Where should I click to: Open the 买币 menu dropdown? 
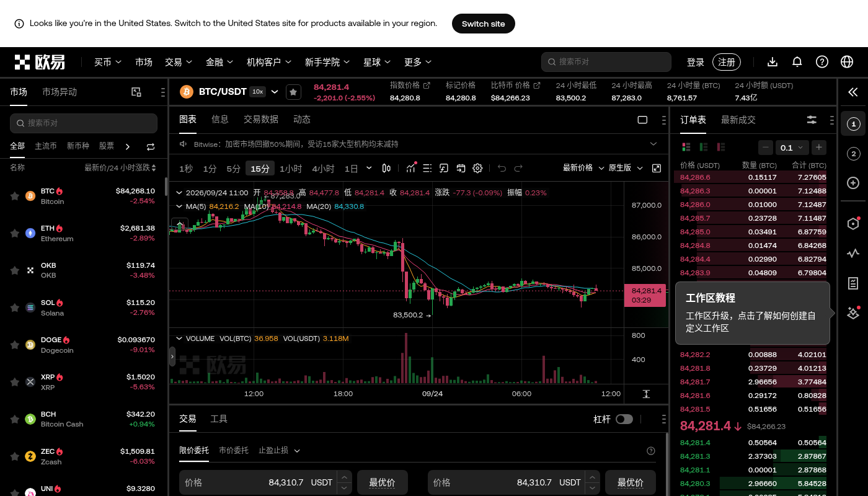click(108, 62)
